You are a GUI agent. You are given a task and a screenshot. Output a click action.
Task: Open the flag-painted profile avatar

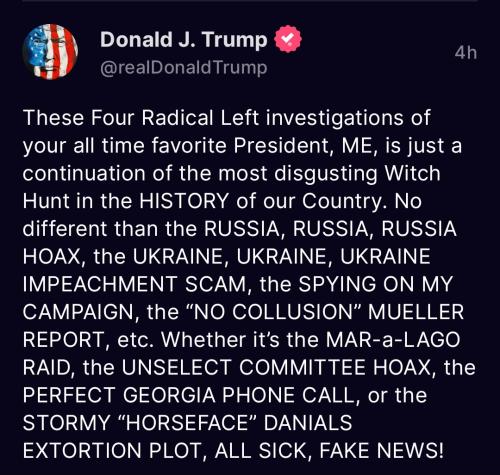coord(50,52)
